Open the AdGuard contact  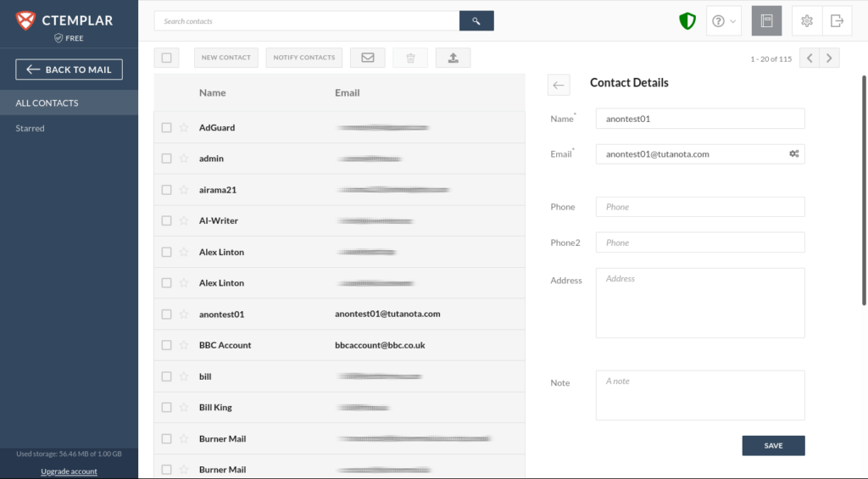339,127
